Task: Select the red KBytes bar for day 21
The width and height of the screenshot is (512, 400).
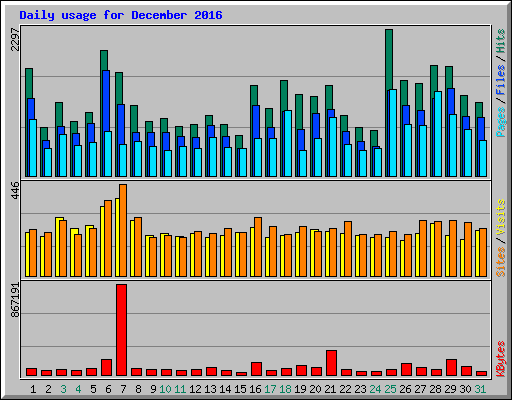Action: tap(331, 363)
